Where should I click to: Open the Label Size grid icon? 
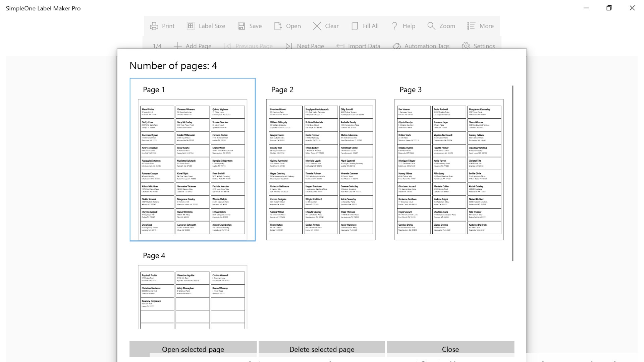[x=191, y=26]
